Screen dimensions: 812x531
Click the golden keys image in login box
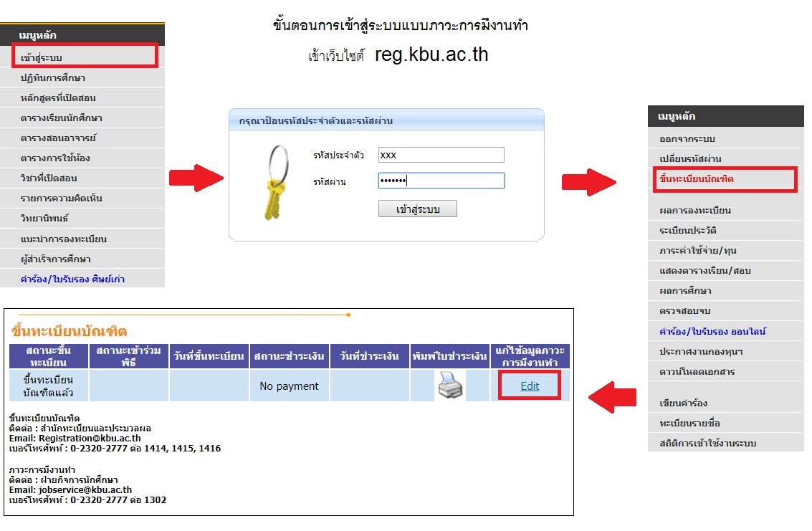coord(276,182)
